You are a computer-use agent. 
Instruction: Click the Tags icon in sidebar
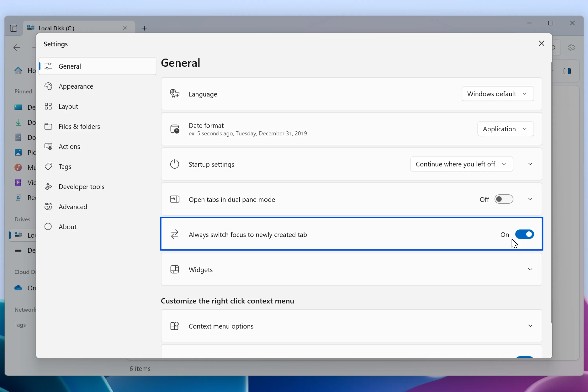pos(49,166)
